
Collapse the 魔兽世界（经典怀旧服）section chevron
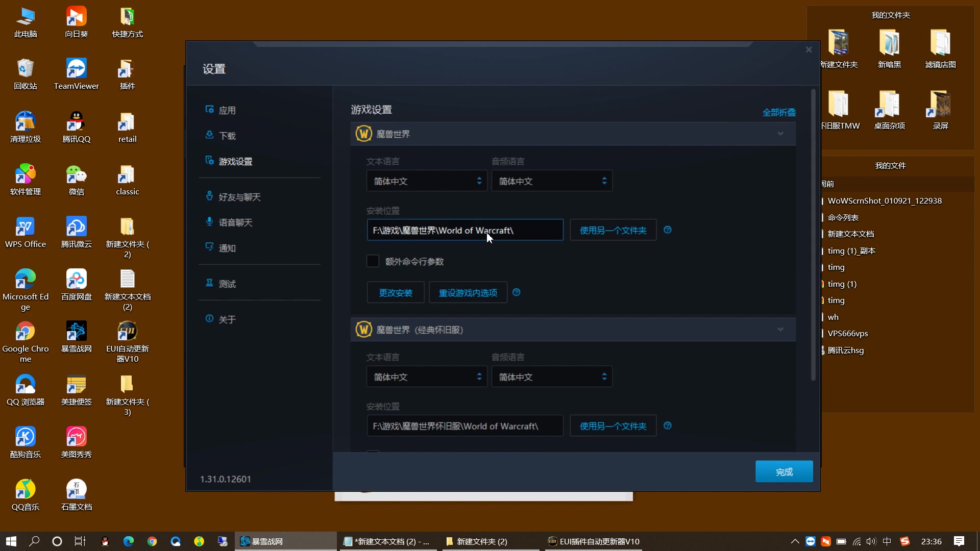coord(780,329)
